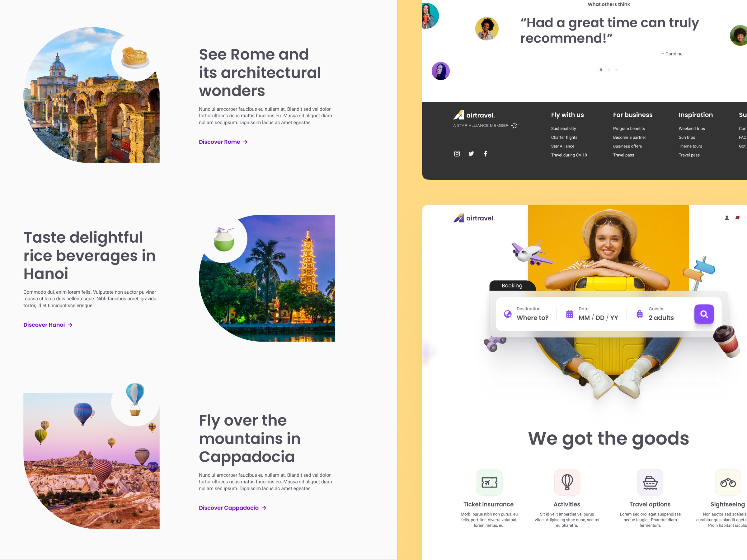Expand the For business menu section
Viewport: 747px width, 560px height.
[x=632, y=115]
